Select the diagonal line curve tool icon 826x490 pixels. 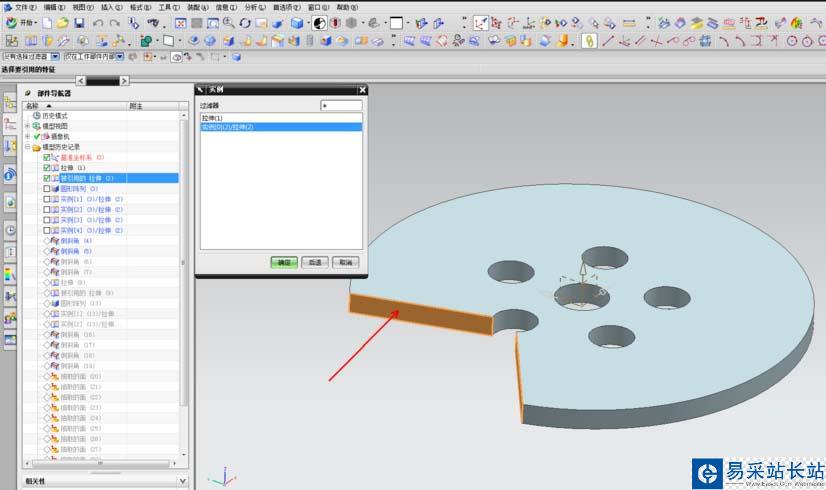point(608,41)
